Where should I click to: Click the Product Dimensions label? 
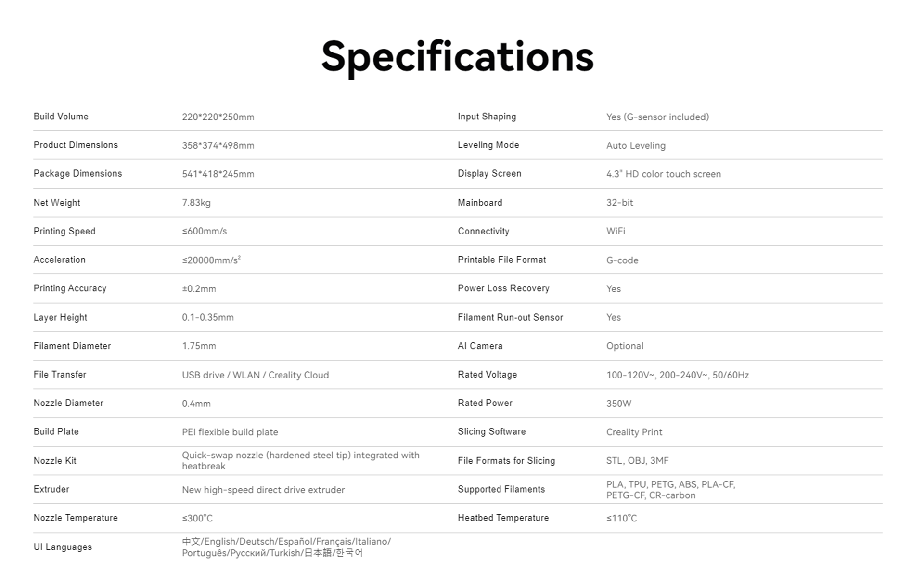76,145
